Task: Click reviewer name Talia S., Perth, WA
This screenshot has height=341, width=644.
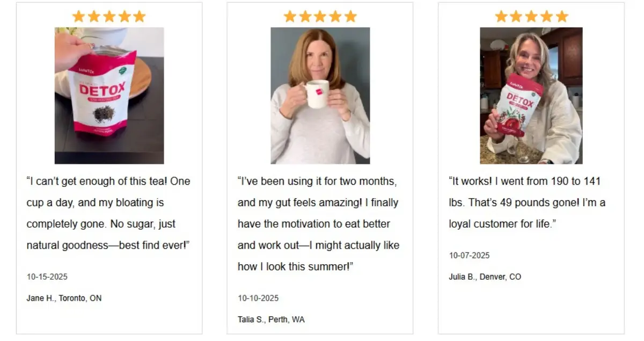Action: (271, 320)
